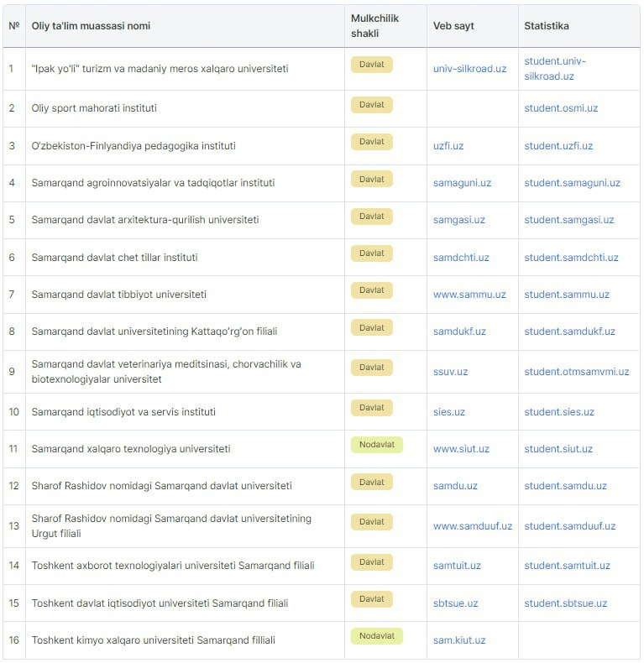Open student.samdchti.uz statistics link

(x=571, y=258)
